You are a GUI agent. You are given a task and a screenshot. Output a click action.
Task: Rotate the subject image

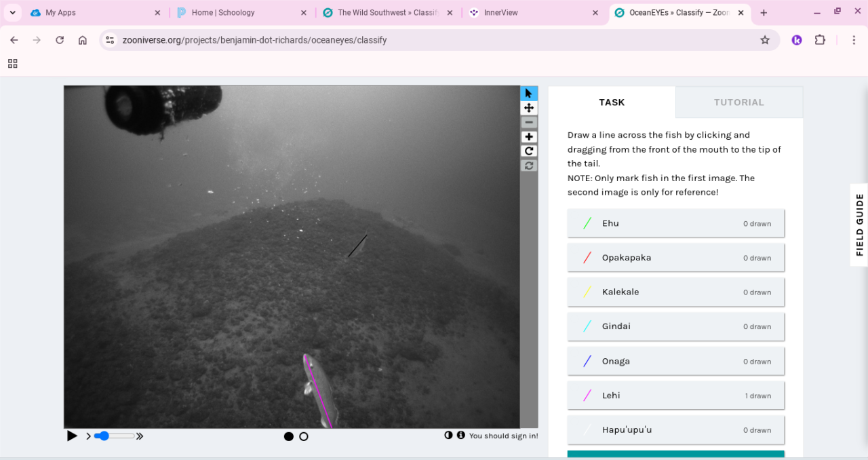pos(529,151)
